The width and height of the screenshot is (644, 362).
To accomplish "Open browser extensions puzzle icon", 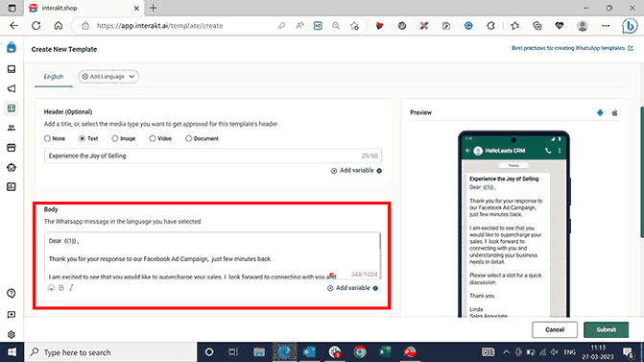I will click(x=490, y=26).
